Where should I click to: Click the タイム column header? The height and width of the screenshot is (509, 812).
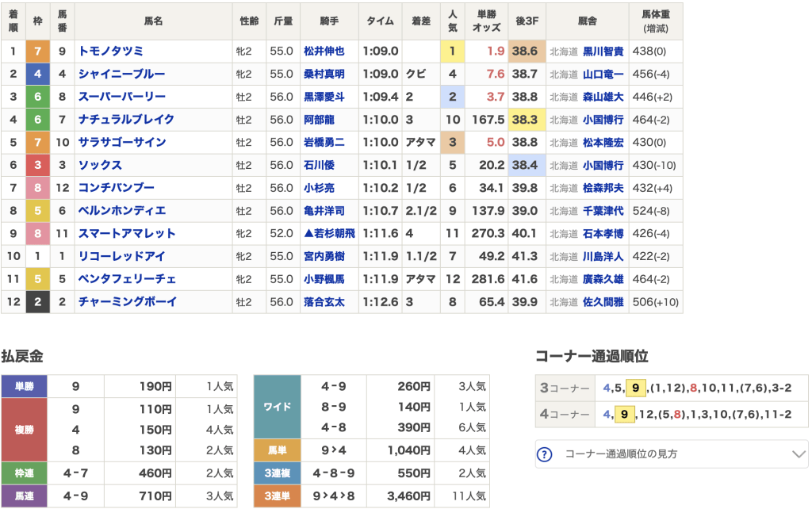click(380, 21)
